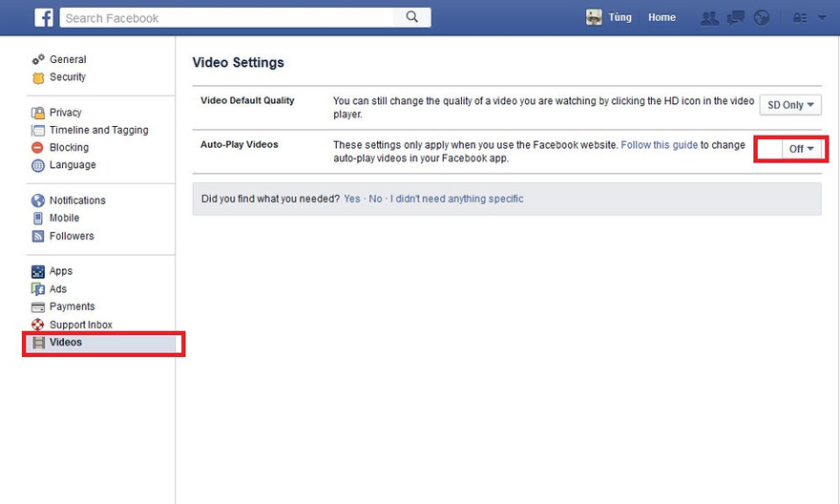Click the Payments card icon
Image resolution: width=840 pixels, height=504 pixels.
[38, 307]
